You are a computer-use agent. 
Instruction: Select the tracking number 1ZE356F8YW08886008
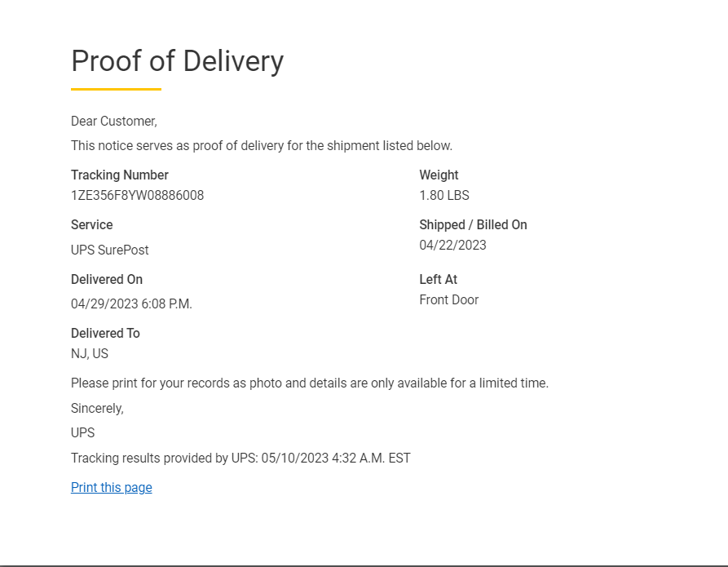(x=137, y=196)
